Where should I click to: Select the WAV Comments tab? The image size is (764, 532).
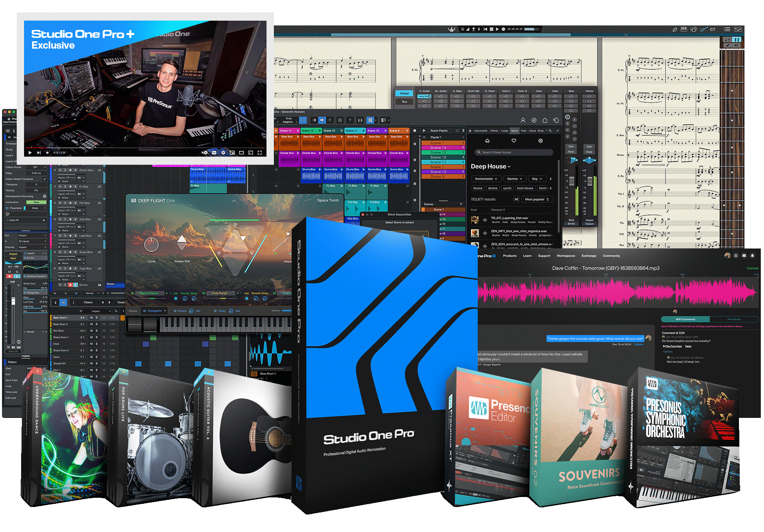pyautogui.click(x=685, y=319)
